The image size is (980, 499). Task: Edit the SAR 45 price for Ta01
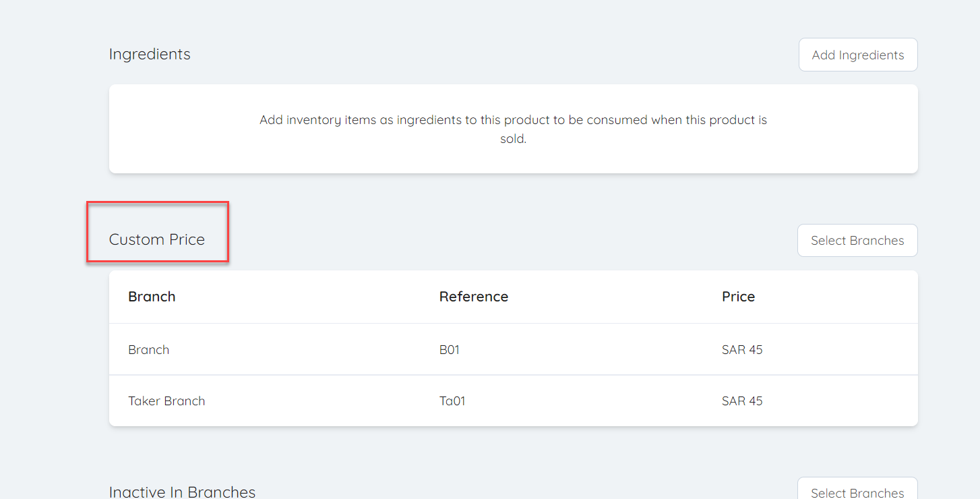click(741, 401)
